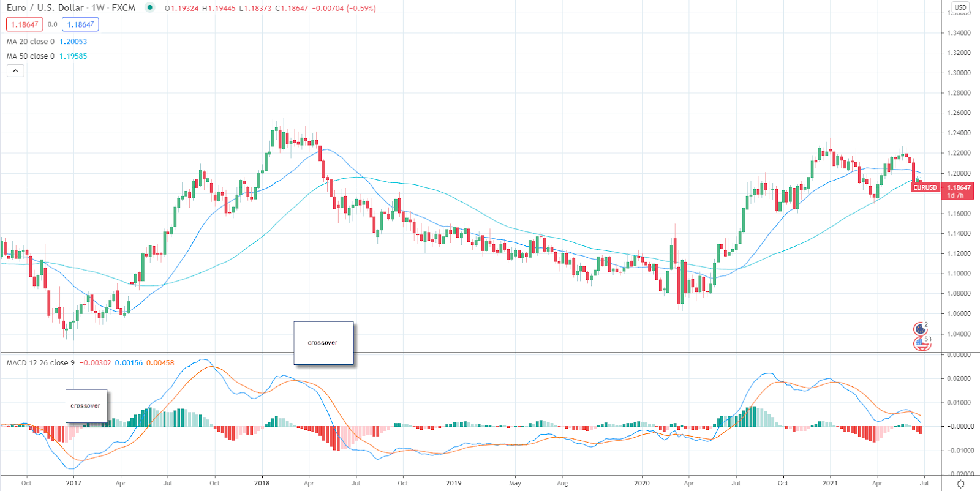980x491 pixels.
Task: Click the MACD histogram value -0.00302
Action: click(x=96, y=363)
